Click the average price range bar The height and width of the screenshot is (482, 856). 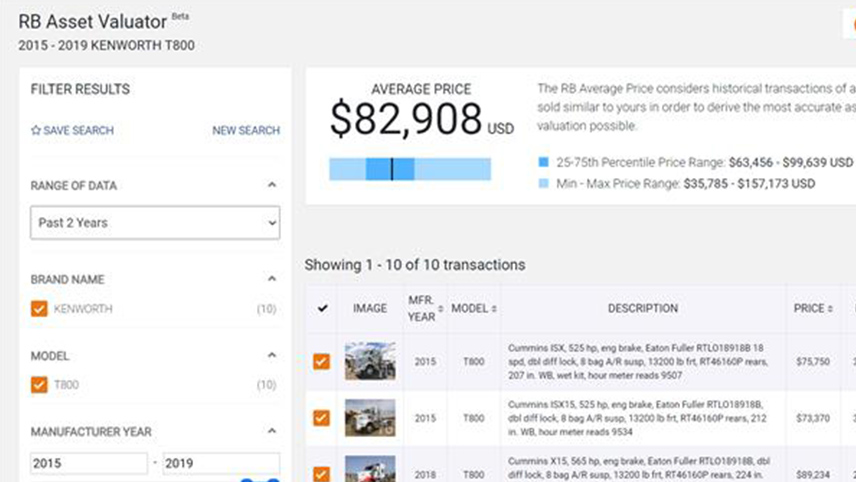click(x=410, y=169)
